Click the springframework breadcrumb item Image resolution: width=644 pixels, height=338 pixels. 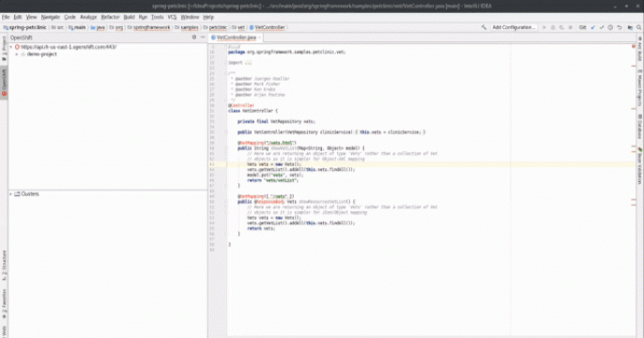[x=148, y=27]
